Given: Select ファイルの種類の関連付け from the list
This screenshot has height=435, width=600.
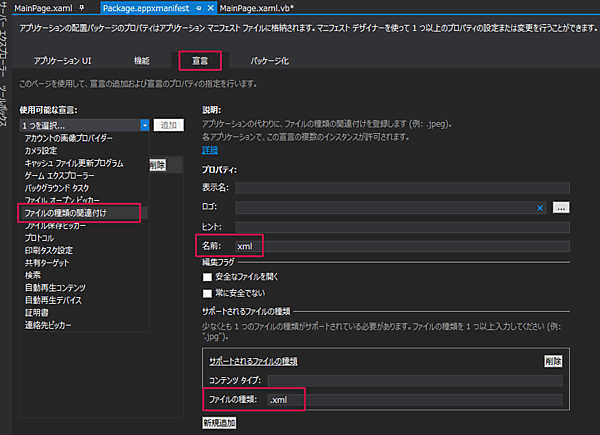Looking at the screenshot, I should coord(80,213).
